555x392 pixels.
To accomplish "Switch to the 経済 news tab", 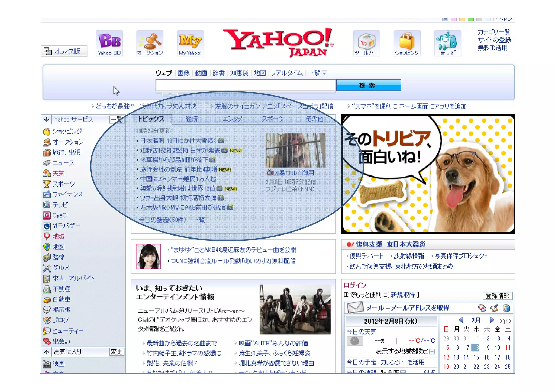I will (192, 119).
